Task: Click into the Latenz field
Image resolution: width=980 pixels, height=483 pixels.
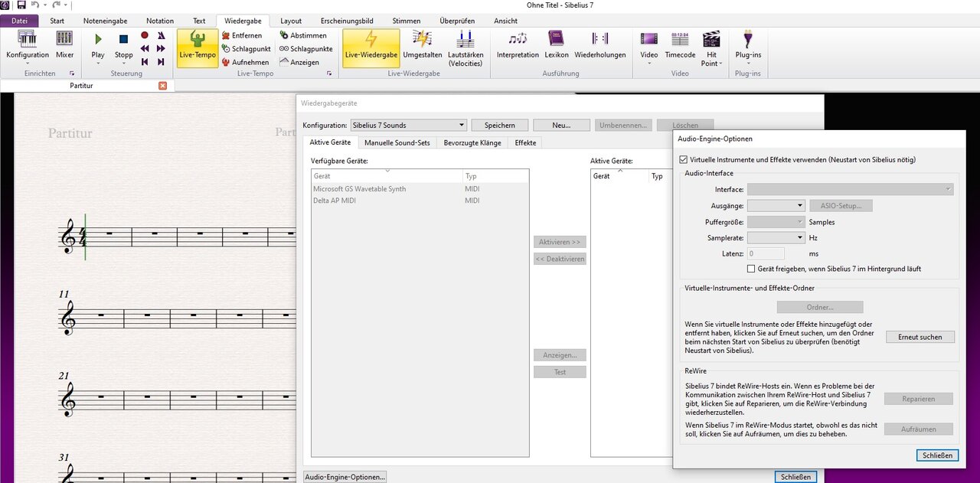Action: point(766,253)
